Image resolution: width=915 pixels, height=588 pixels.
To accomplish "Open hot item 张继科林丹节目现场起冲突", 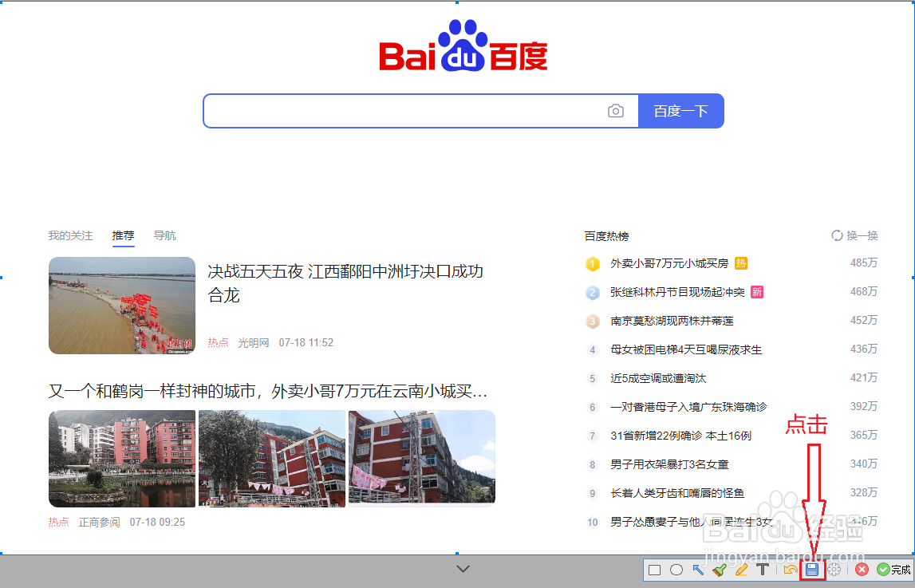I will pyautogui.click(x=677, y=292).
